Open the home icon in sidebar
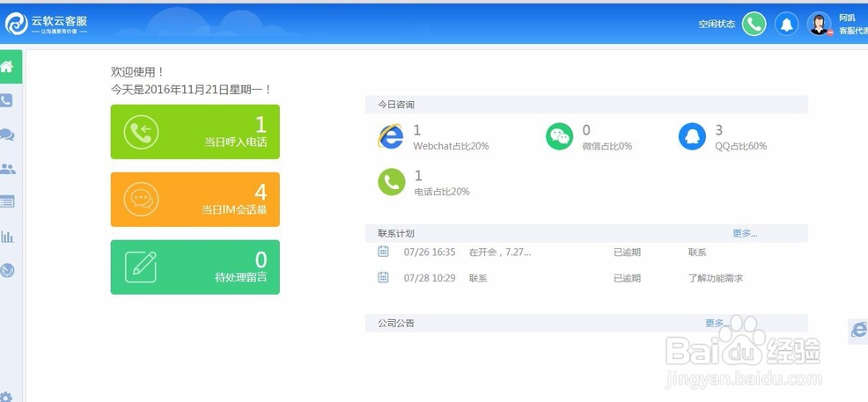 point(7,67)
